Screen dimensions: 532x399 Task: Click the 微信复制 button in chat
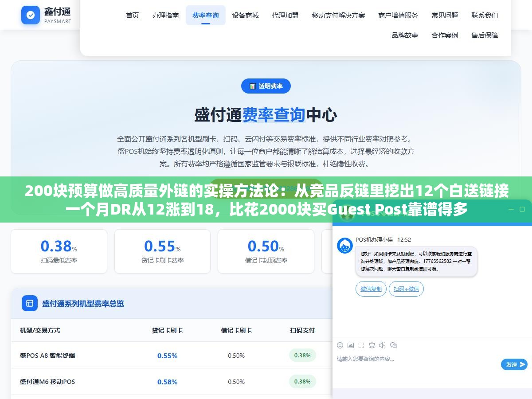371,289
